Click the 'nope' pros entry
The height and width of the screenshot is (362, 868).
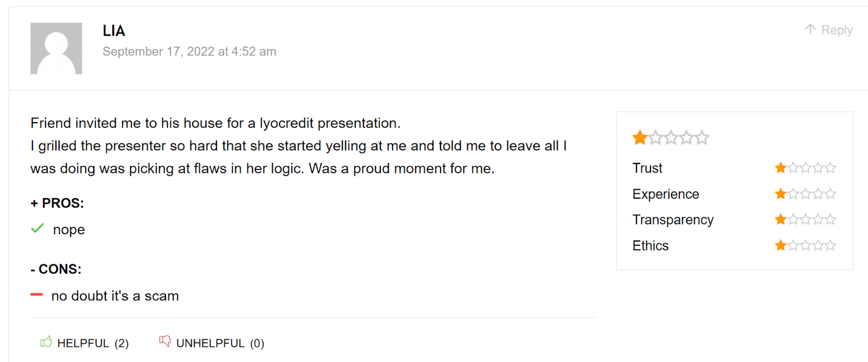pyautogui.click(x=69, y=230)
